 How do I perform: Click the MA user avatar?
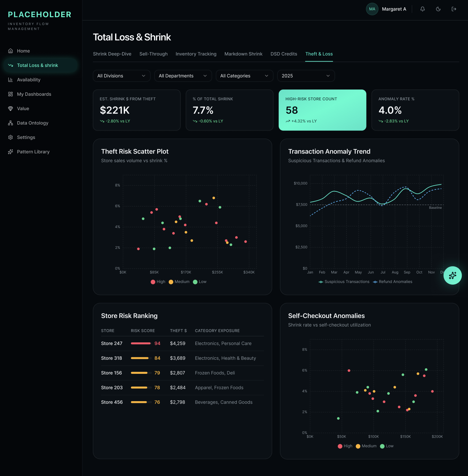pyautogui.click(x=372, y=9)
